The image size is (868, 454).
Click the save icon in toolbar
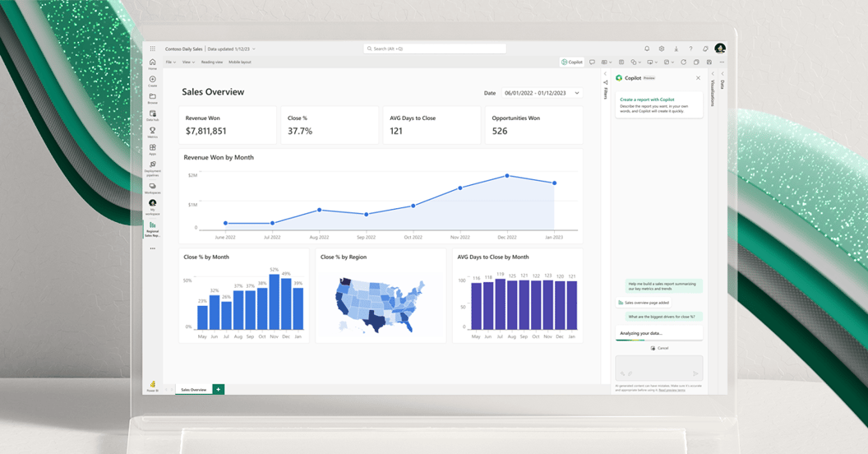click(709, 62)
